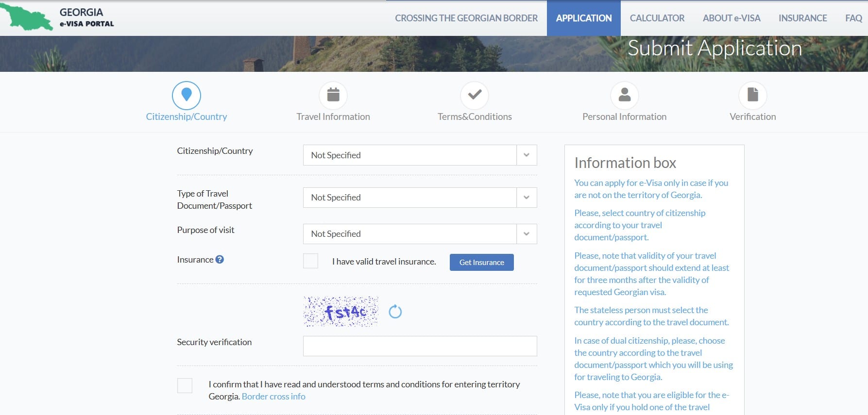Screen dimensions: 868x415
Task: Click the Citizenship/Country location pin step icon
Action: click(187, 96)
